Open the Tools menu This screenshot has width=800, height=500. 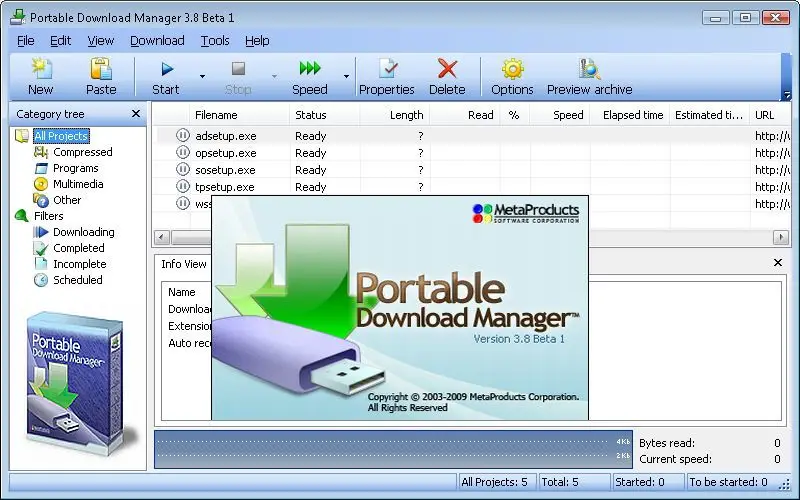click(215, 41)
